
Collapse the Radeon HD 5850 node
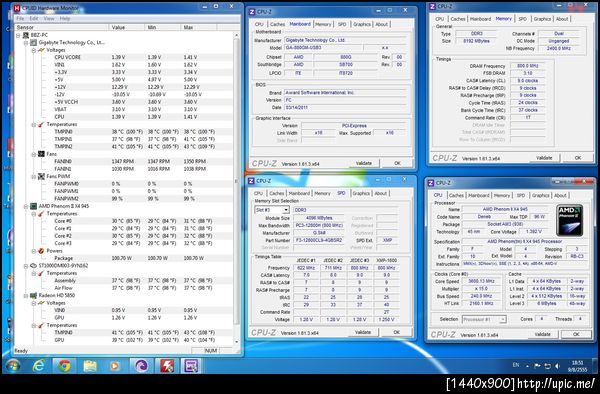pyautogui.click(x=26, y=296)
